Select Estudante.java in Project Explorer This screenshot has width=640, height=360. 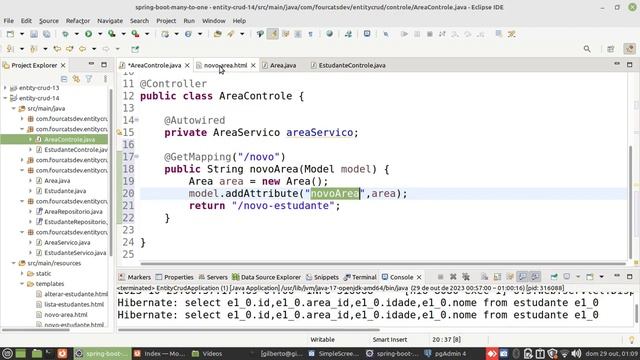click(x=65, y=191)
